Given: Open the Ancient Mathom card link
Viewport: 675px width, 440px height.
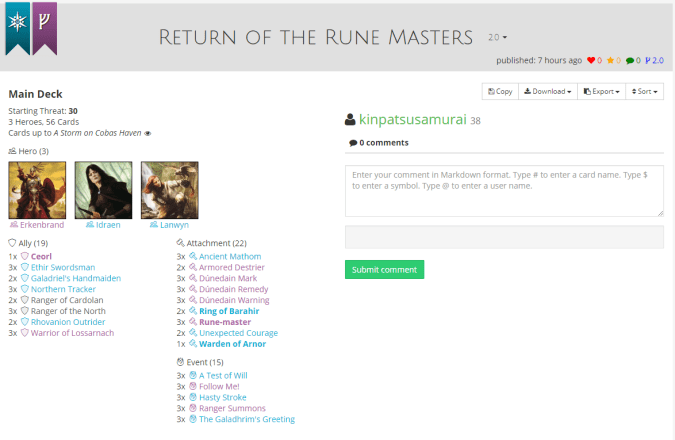Looking at the screenshot, I should [x=230, y=257].
